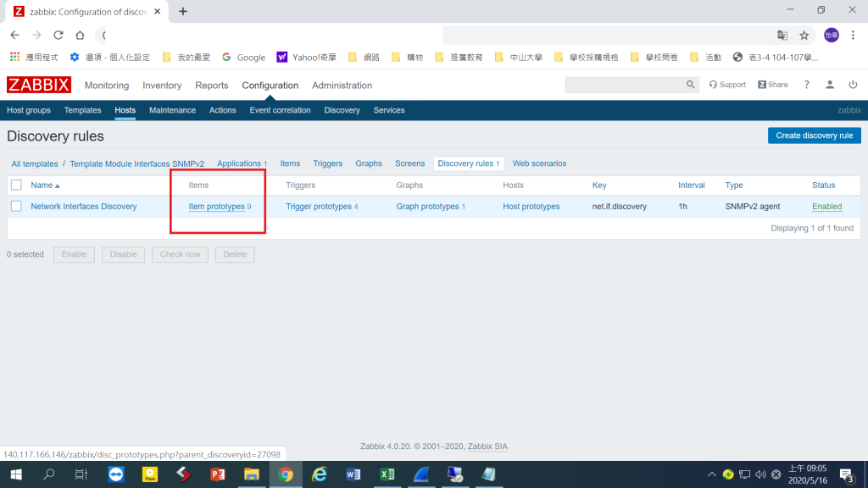Go to Discovery submenu

[342, 110]
